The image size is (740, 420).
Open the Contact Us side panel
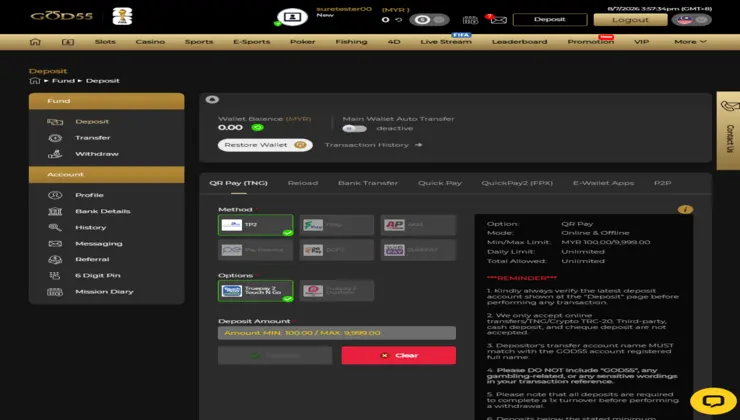click(728, 131)
